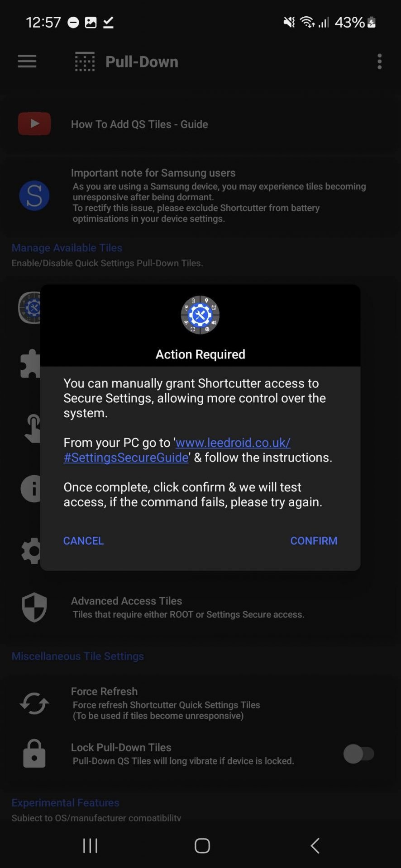Screen dimensions: 401x868
Task: Tap the YouTube guide icon
Action: tap(34, 123)
